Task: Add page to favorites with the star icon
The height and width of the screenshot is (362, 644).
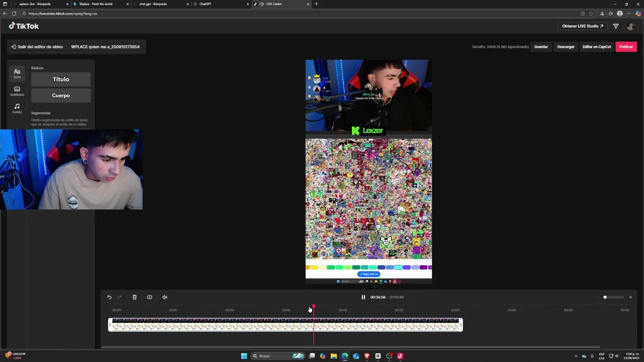Action: click(591, 14)
